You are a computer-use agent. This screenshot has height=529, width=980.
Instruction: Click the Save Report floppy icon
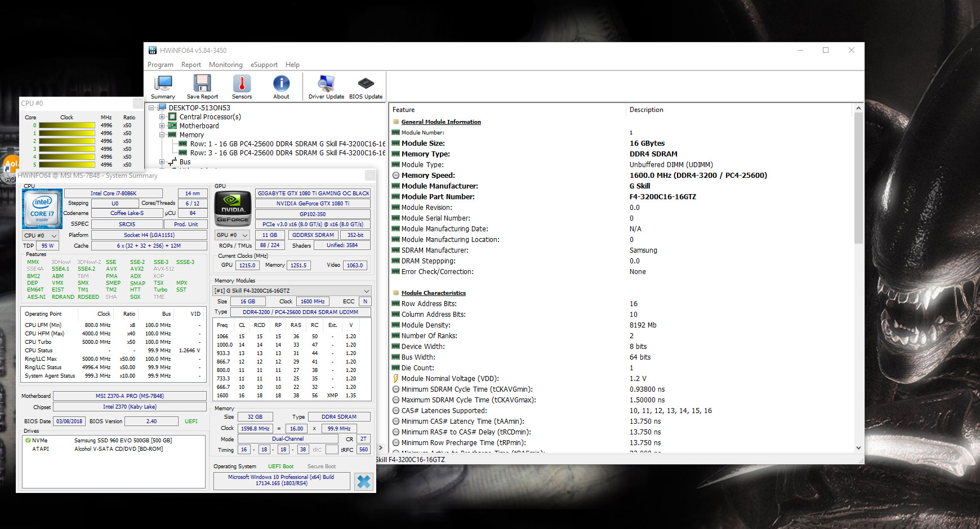coord(202,83)
